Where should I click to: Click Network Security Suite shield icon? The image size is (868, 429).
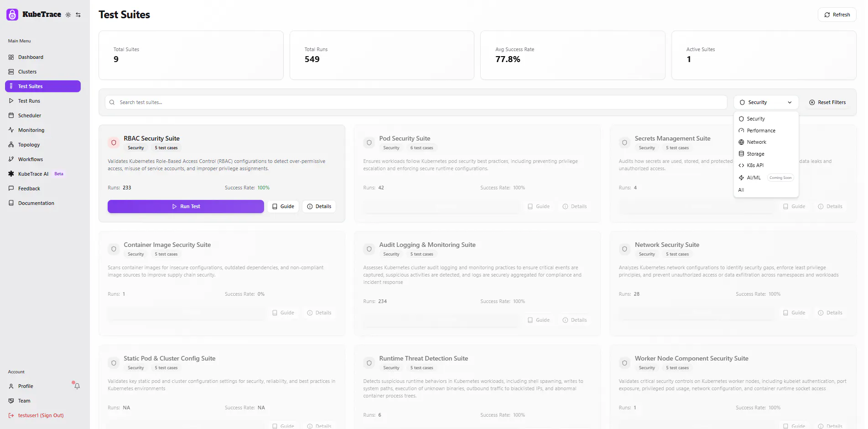[624, 249]
